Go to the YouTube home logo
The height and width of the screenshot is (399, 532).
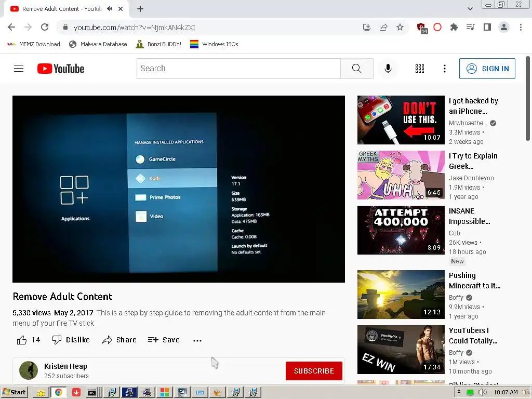[61, 69]
